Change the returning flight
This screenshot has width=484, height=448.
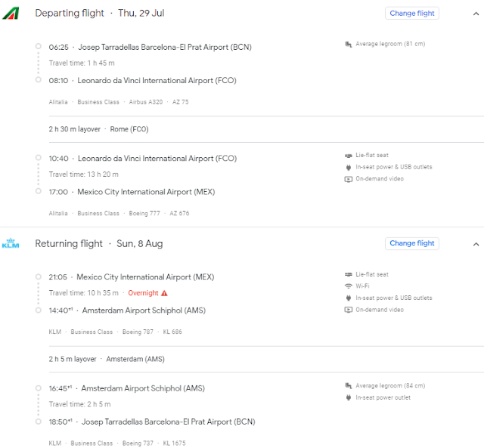pyautogui.click(x=411, y=243)
